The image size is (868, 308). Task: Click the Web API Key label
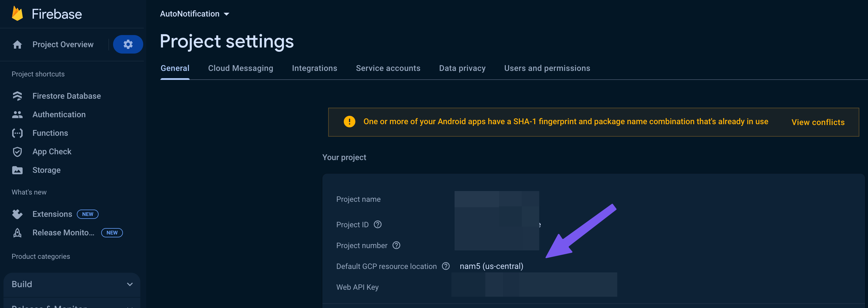coord(357,287)
